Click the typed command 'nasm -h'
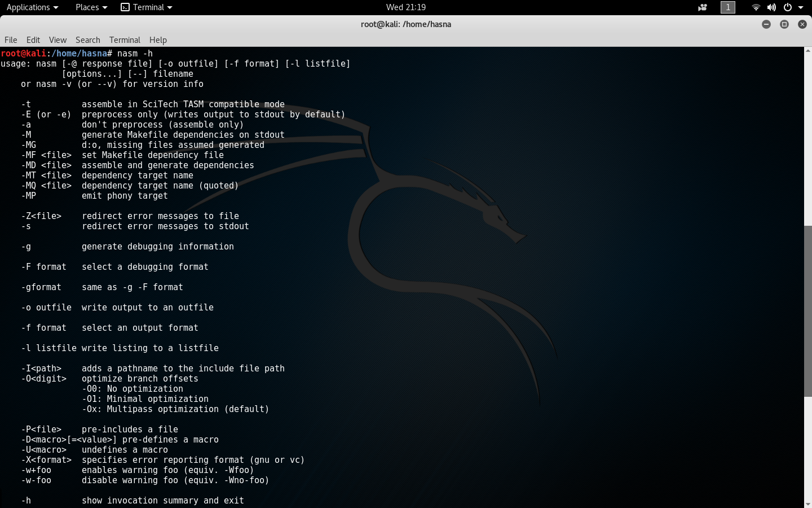 click(x=135, y=54)
